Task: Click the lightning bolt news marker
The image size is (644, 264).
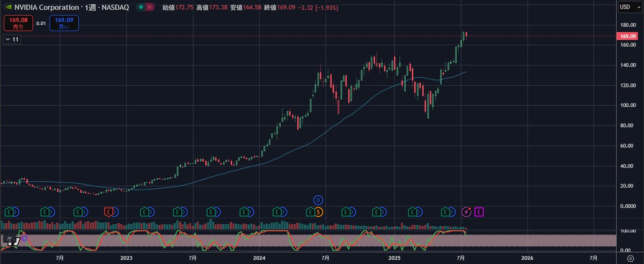Action: tap(465, 212)
